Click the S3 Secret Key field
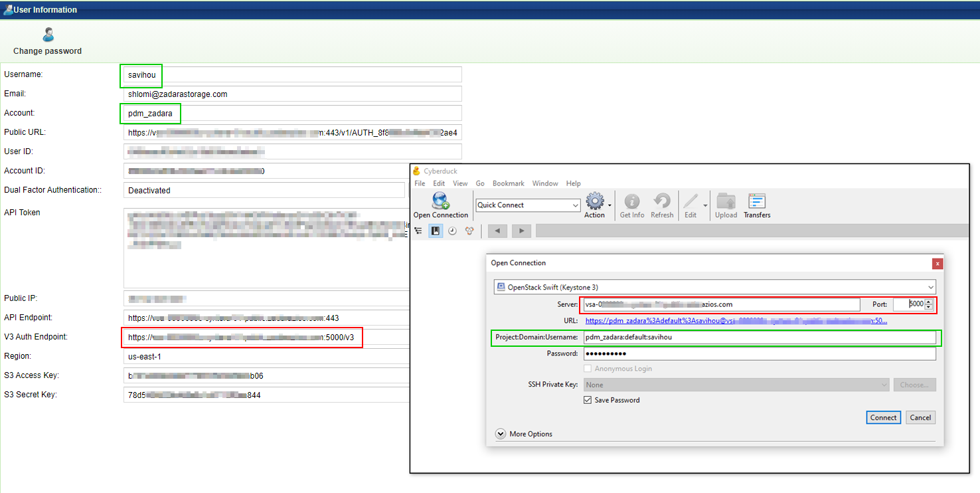This screenshot has height=493, width=980. (x=266, y=395)
